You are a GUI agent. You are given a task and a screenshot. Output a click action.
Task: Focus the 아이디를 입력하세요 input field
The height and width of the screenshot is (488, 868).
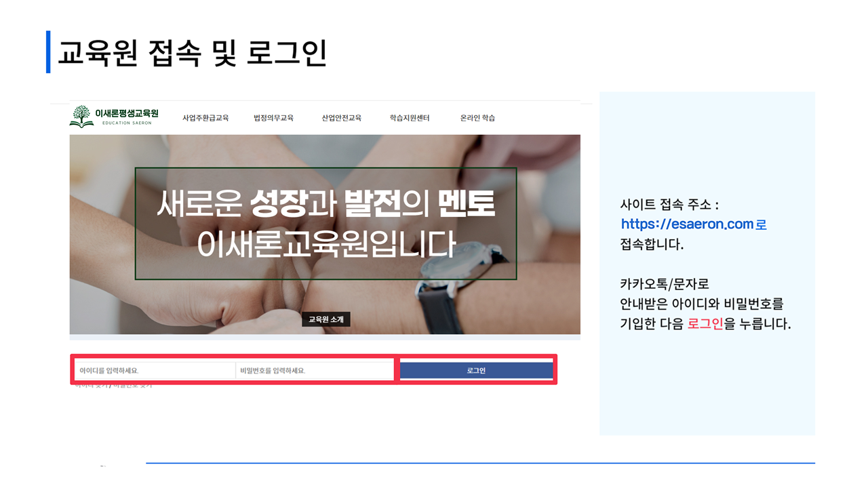(155, 371)
